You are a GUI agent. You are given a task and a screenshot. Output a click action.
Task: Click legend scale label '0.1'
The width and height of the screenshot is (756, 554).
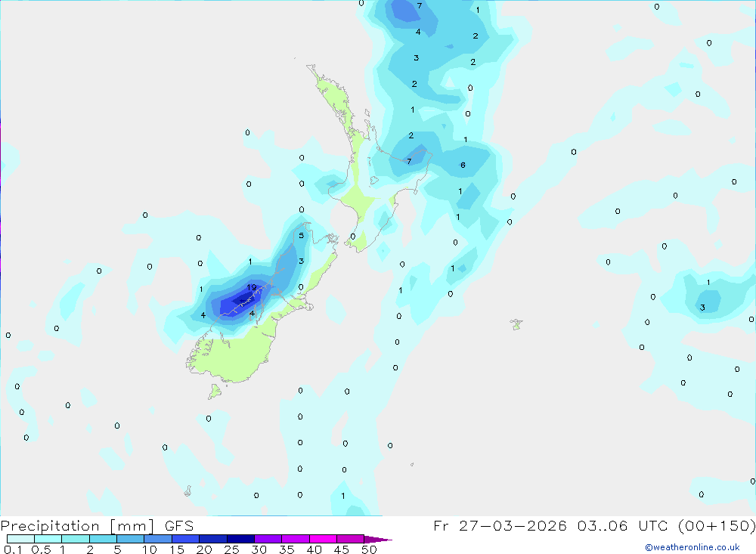(x=13, y=549)
